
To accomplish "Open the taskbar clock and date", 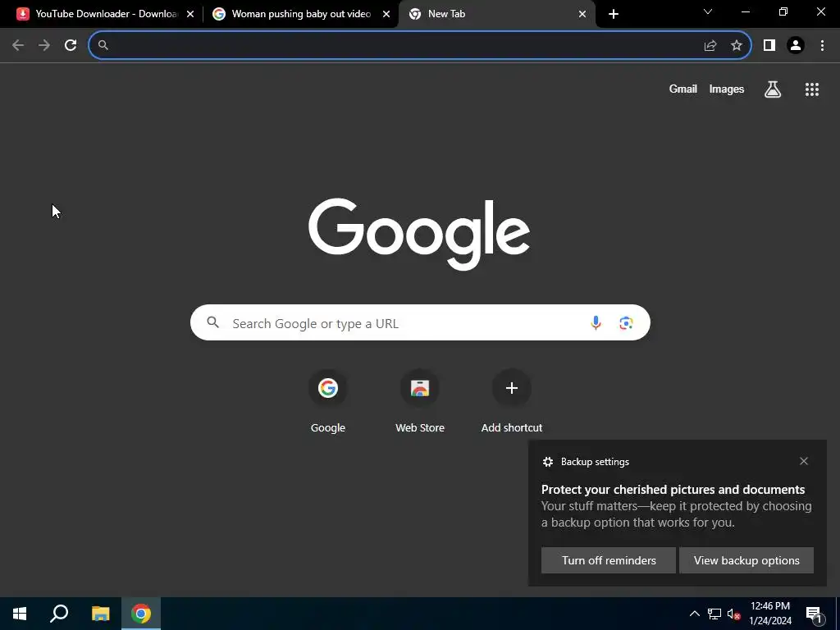I will [x=770, y=614].
